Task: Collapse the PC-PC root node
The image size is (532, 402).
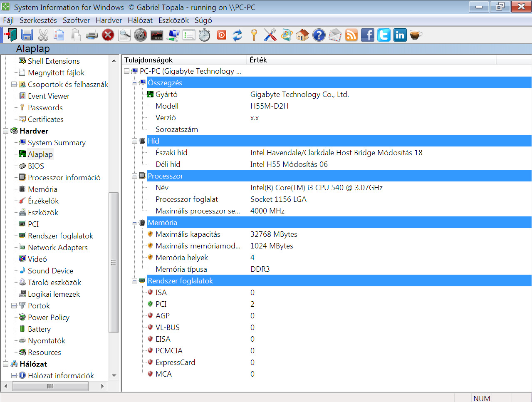Action: 126,71
